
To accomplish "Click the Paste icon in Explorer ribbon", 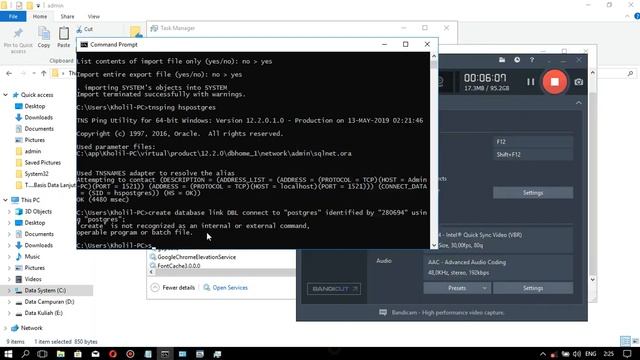I will tap(64, 38).
